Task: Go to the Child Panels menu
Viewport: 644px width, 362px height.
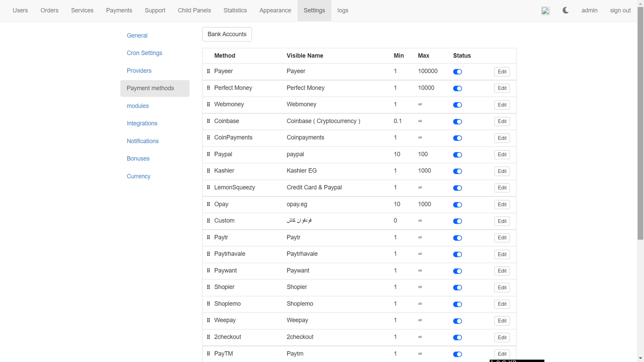Action: click(194, 10)
